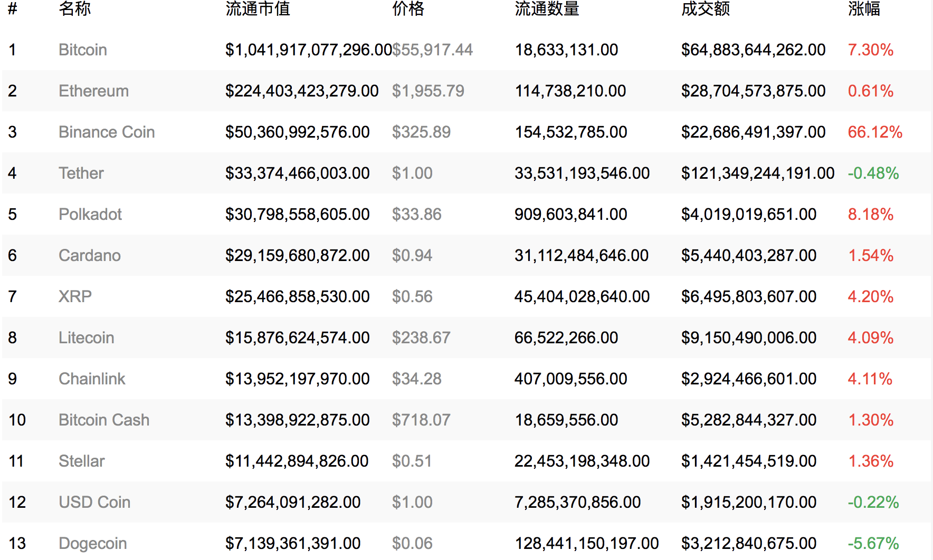Open the Chainlink coin page
The image size is (933, 560).
(x=92, y=379)
